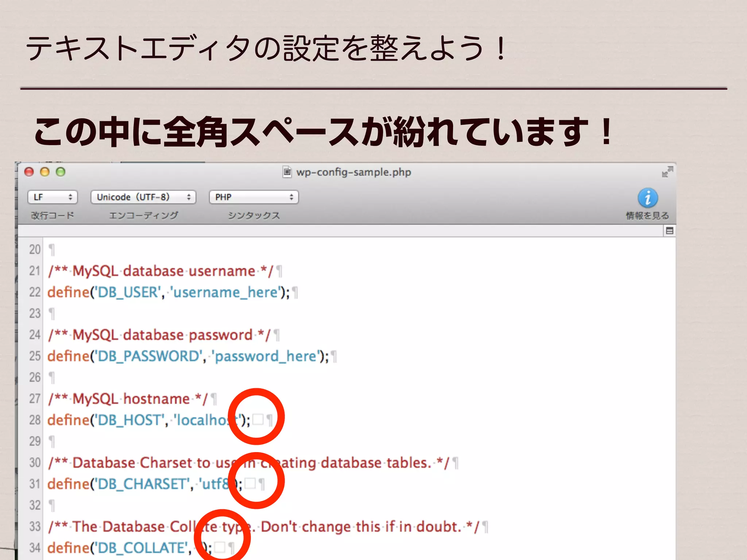Click the シンタックス label
The width and height of the screenshot is (747, 560).
(254, 215)
